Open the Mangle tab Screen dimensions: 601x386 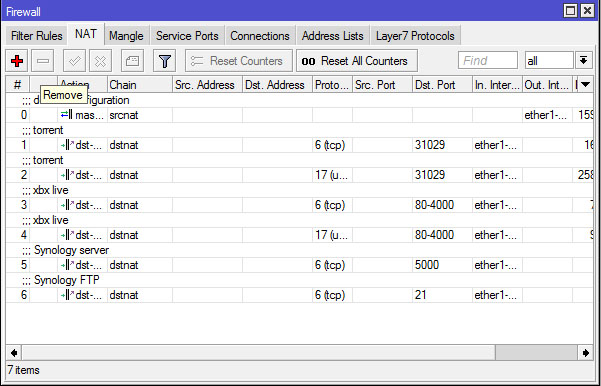[126, 36]
